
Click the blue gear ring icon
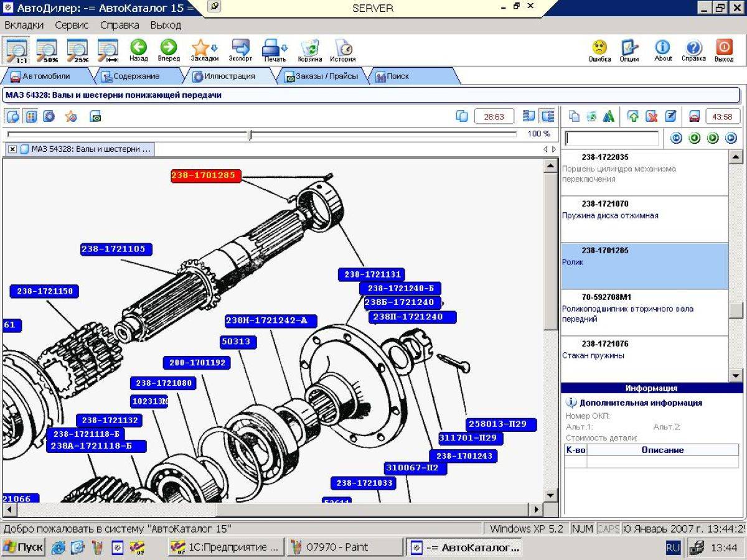coord(49,116)
